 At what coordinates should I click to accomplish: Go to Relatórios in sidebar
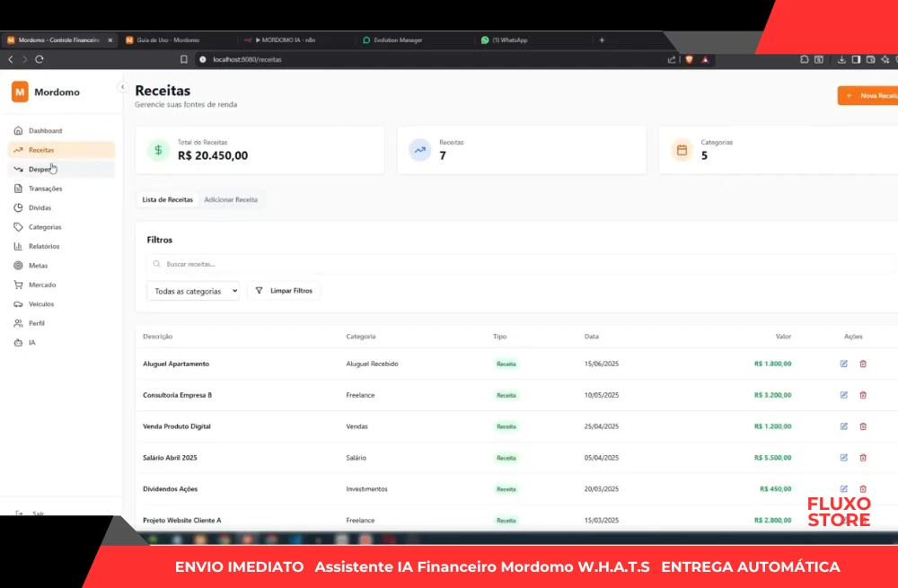pyautogui.click(x=43, y=247)
